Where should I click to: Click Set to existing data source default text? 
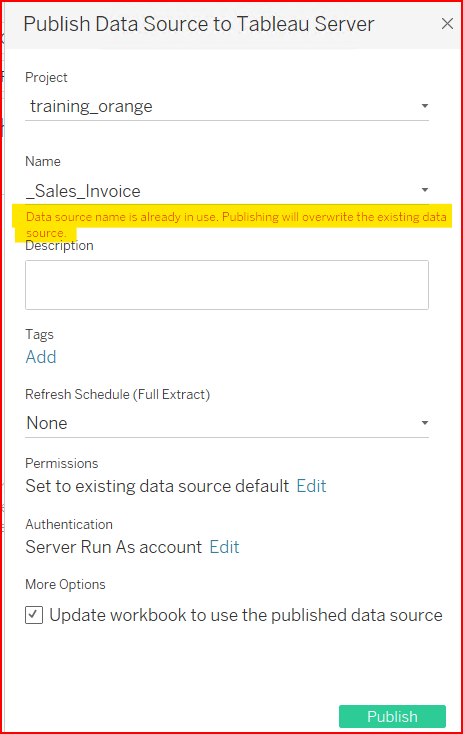tap(157, 486)
